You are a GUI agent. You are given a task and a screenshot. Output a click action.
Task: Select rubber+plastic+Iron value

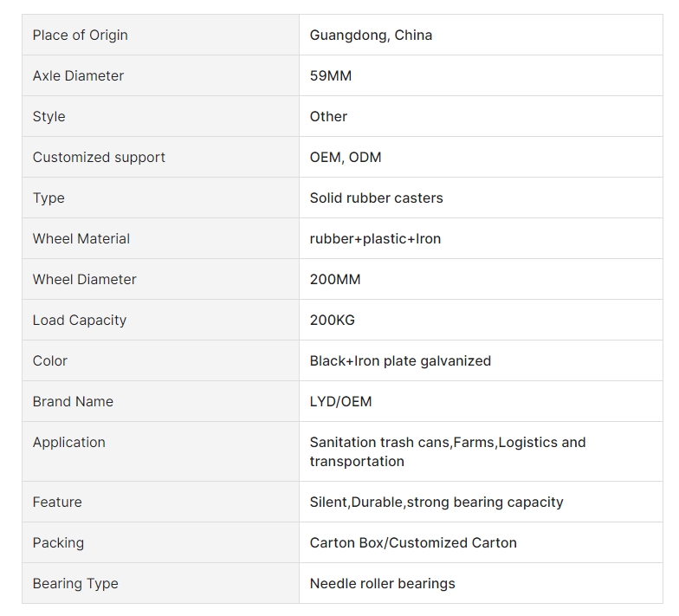(x=375, y=239)
